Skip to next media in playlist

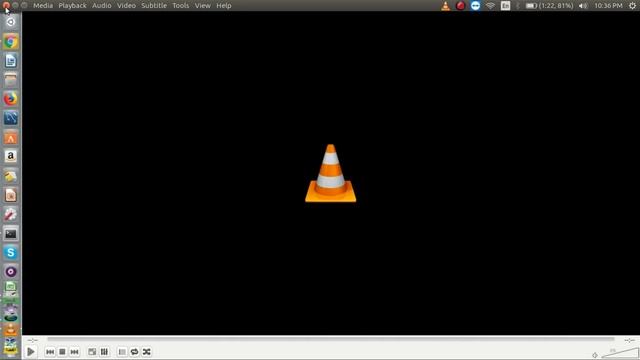tap(74, 352)
